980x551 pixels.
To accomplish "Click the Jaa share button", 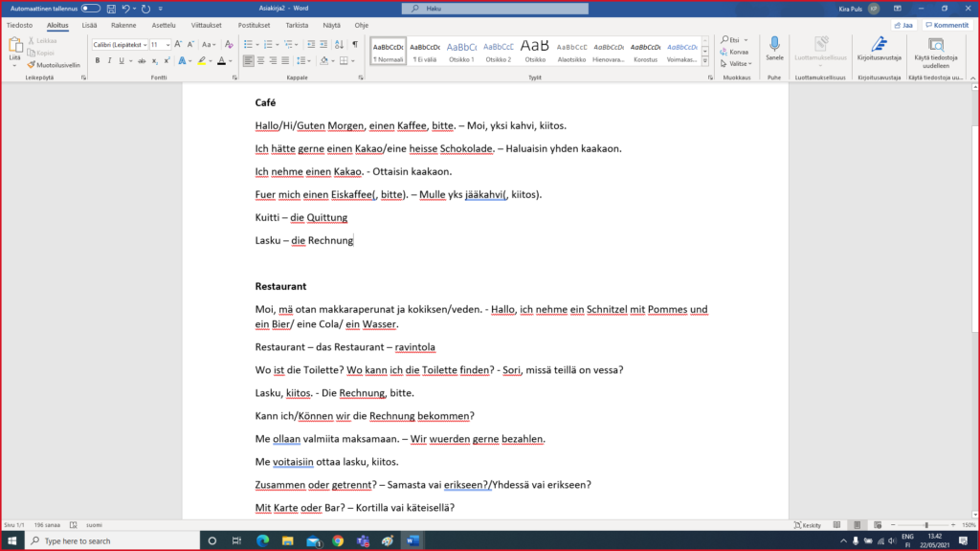I will pyautogui.click(x=903, y=26).
